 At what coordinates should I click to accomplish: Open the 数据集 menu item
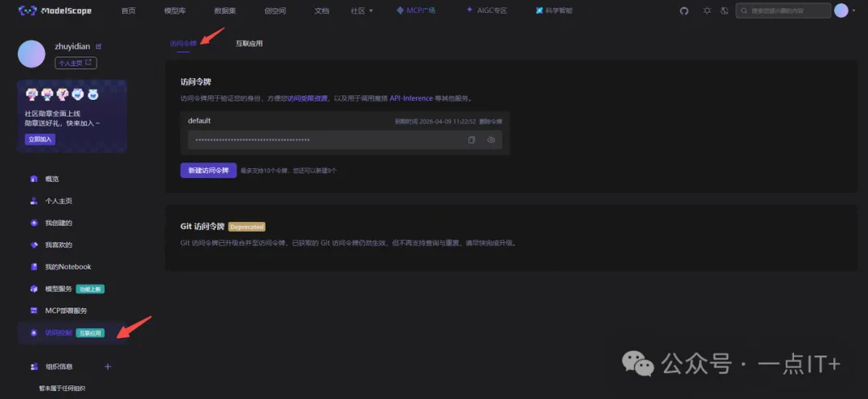(225, 10)
